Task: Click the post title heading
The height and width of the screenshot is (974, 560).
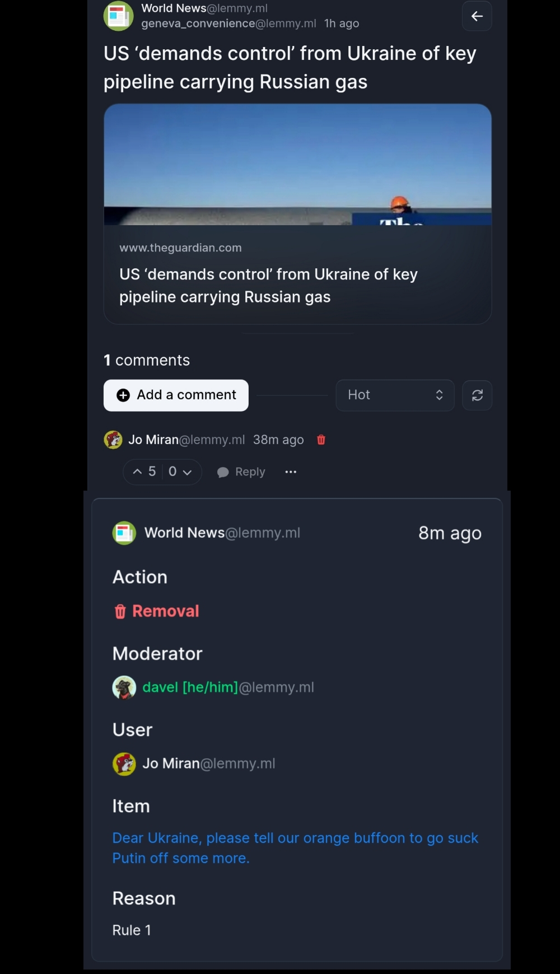Action: (290, 67)
